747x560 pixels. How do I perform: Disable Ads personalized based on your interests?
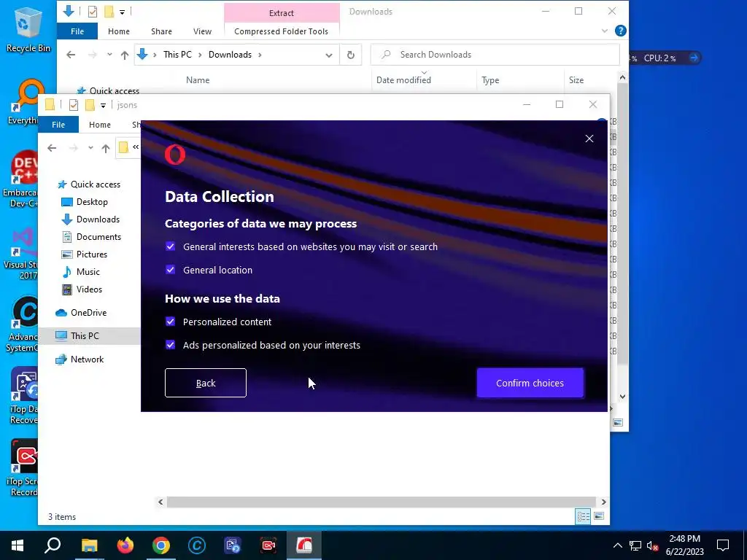click(170, 345)
